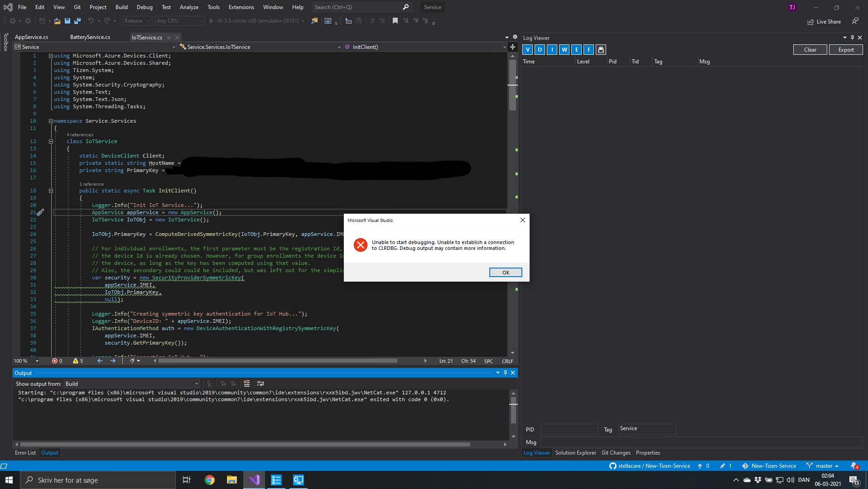
Task: Click the Toggle Bookmark icon
Action: pyautogui.click(x=395, y=21)
